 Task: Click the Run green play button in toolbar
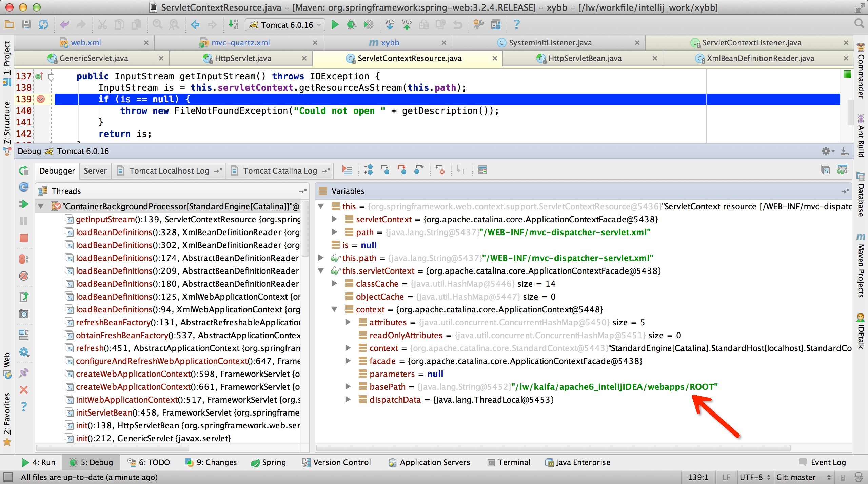point(335,25)
